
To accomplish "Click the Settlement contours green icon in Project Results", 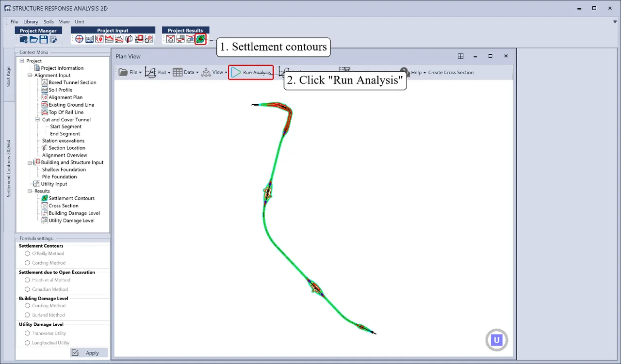I will coord(200,39).
